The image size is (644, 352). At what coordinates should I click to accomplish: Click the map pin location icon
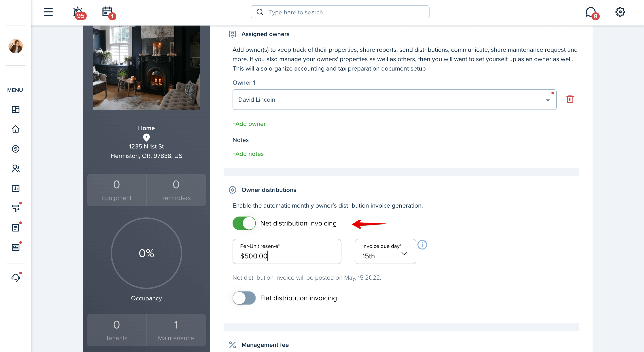click(x=146, y=137)
